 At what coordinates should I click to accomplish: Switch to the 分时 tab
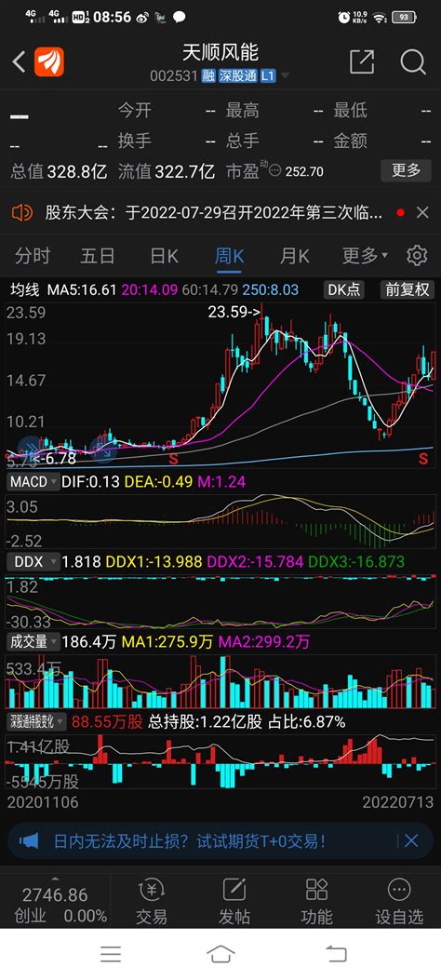(33, 256)
